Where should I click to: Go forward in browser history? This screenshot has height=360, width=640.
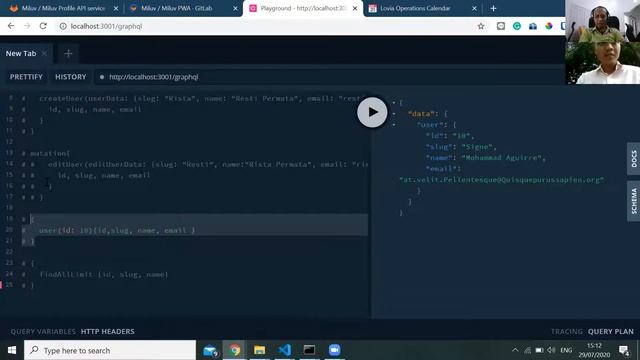(27, 26)
